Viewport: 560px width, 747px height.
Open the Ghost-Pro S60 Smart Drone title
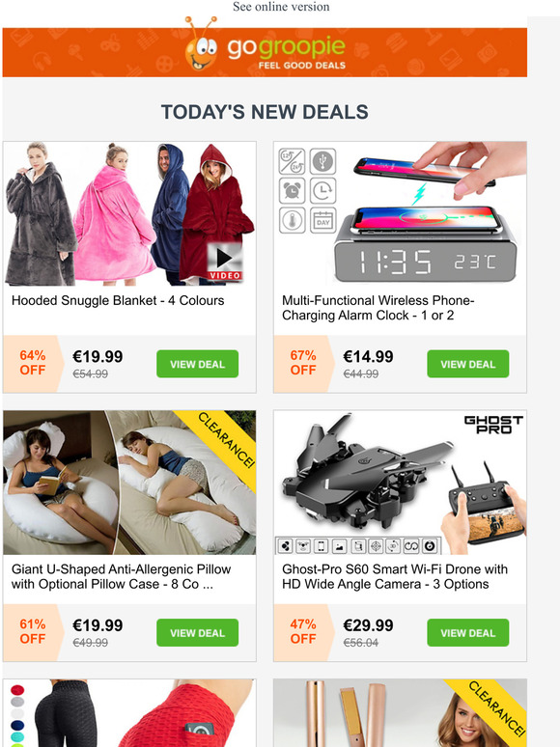[395, 576]
